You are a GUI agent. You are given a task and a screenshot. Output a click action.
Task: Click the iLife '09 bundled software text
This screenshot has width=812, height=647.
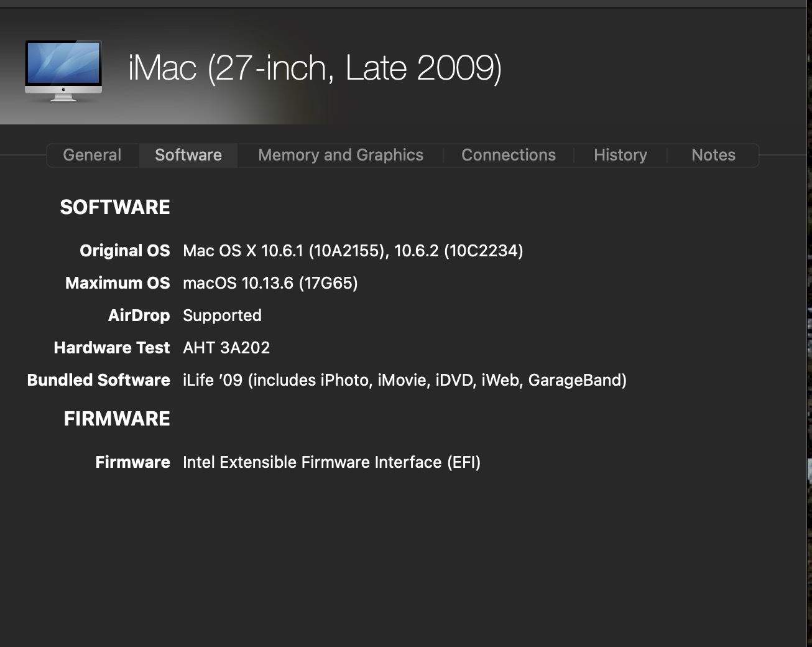[x=404, y=380]
